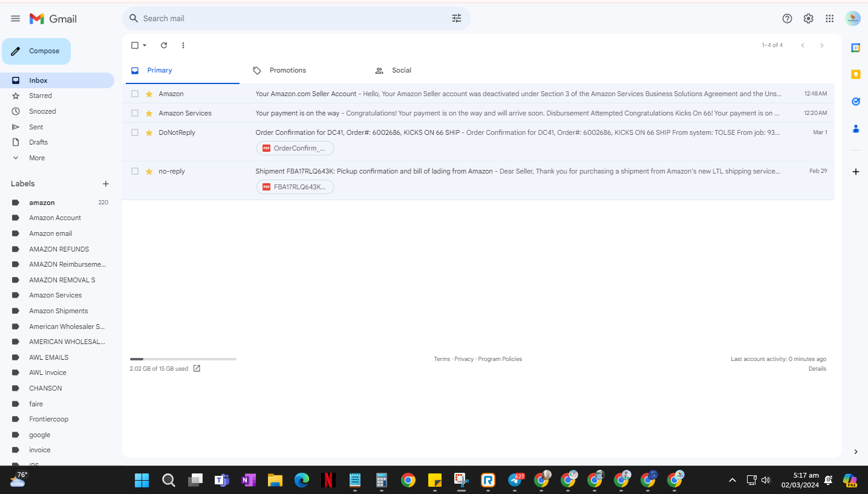The image size is (868, 494).
Task: Select the Amazon Services email checkbox
Action: [135, 113]
